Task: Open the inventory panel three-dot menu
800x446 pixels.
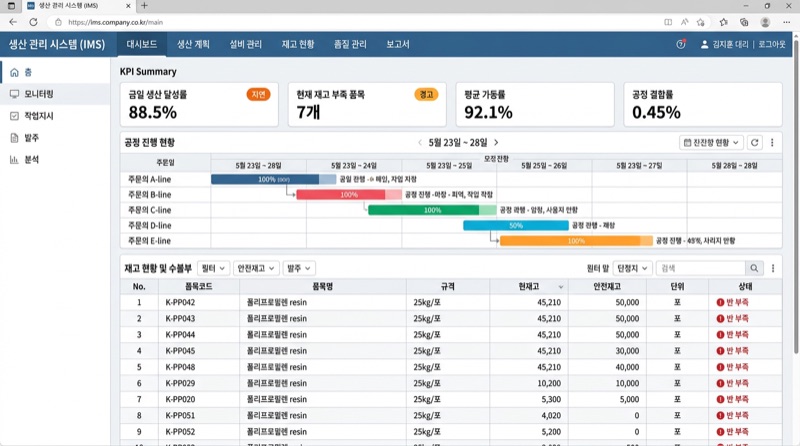Action: click(773, 268)
